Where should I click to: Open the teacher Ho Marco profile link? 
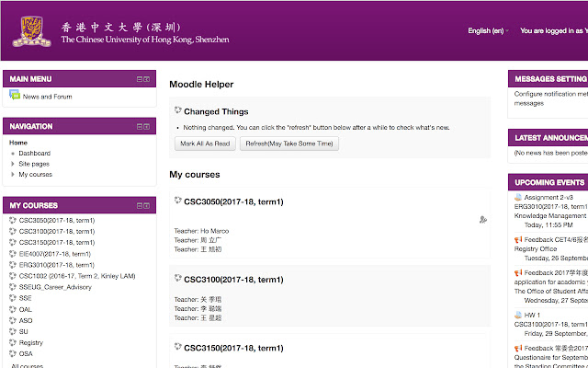214,230
